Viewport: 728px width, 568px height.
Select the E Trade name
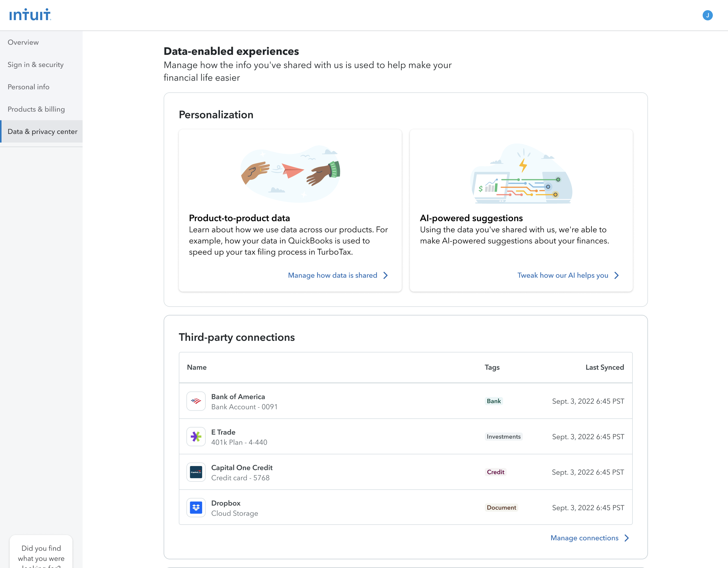pos(223,432)
